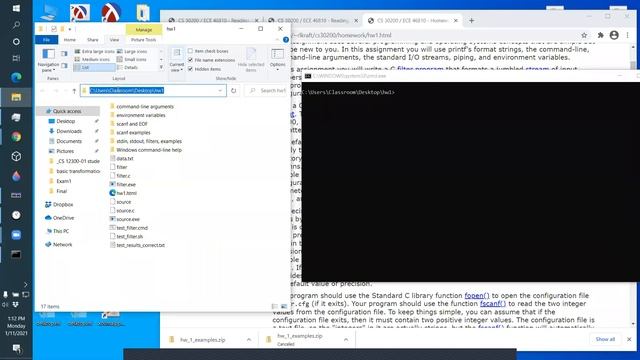This screenshot has height=360, width=640.
Task: Follow the fscanf() link mentioning two integer values
Action: tap(493, 304)
